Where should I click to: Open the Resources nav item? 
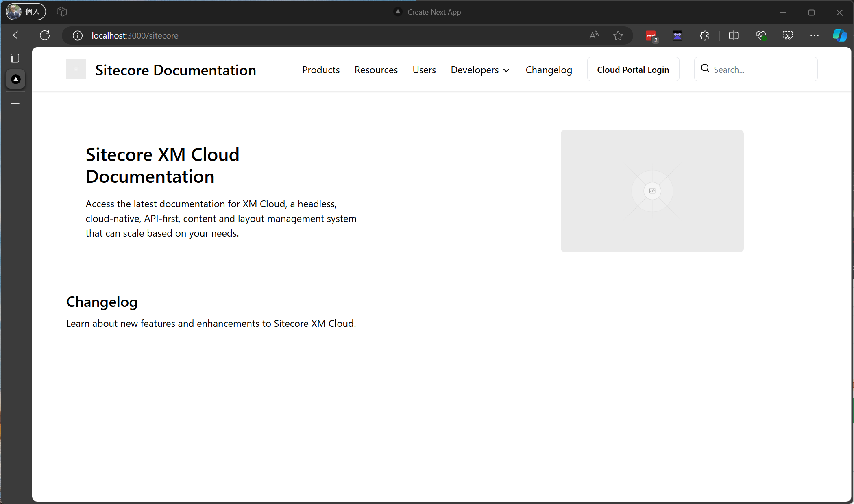coord(376,70)
